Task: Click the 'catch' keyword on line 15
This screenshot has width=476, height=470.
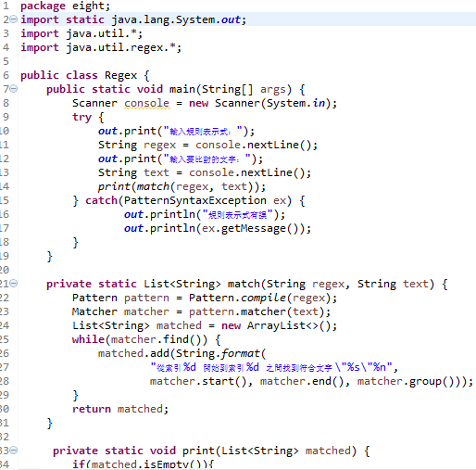Action: pos(101,200)
